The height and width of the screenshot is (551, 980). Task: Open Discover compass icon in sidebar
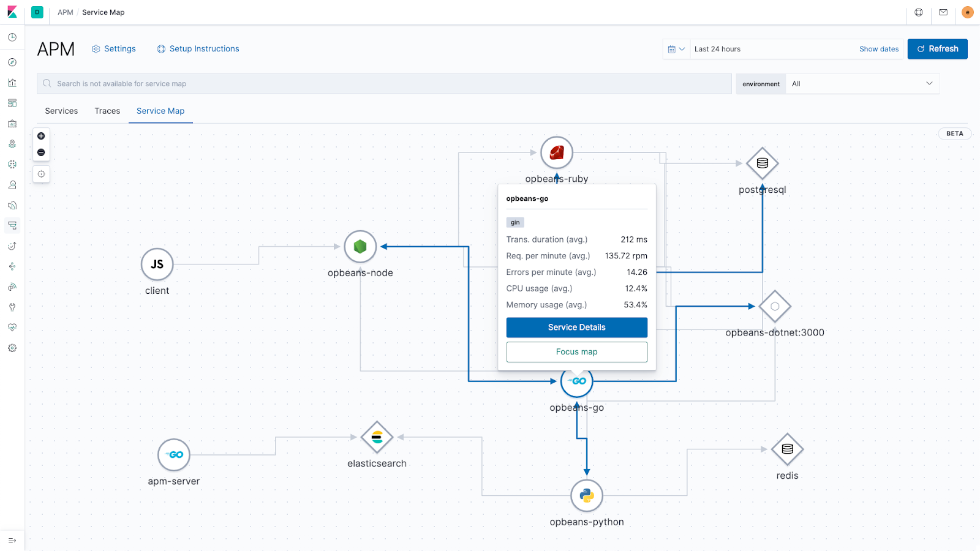point(12,62)
